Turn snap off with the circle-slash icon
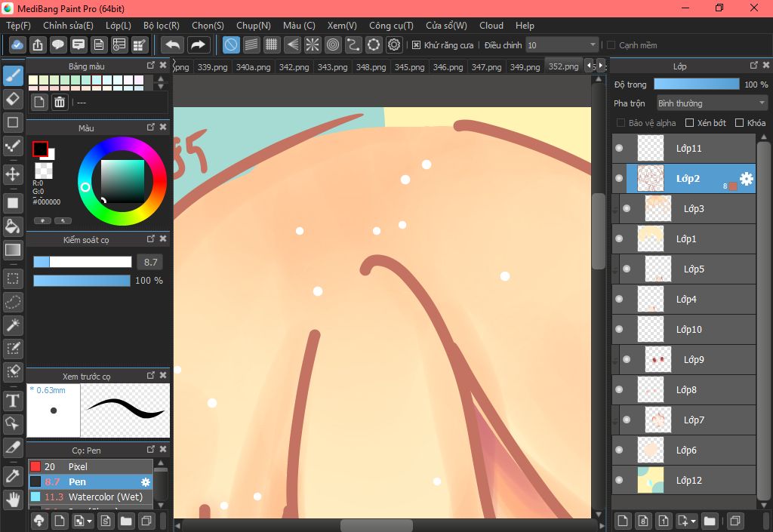This screenshot has width=773, height=532. point(231,45)
